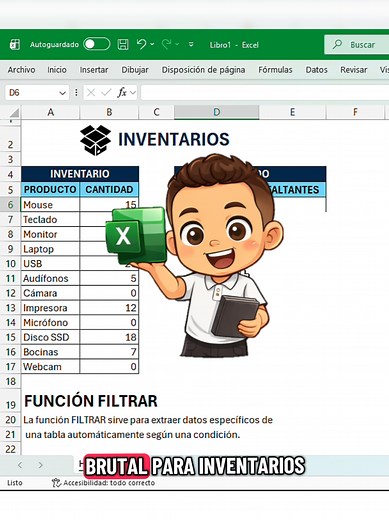Image resolution: width=389 pixels, height=520 pixels.
Task: Click the formula bar Cancel X icon
Action: [91, 93]
